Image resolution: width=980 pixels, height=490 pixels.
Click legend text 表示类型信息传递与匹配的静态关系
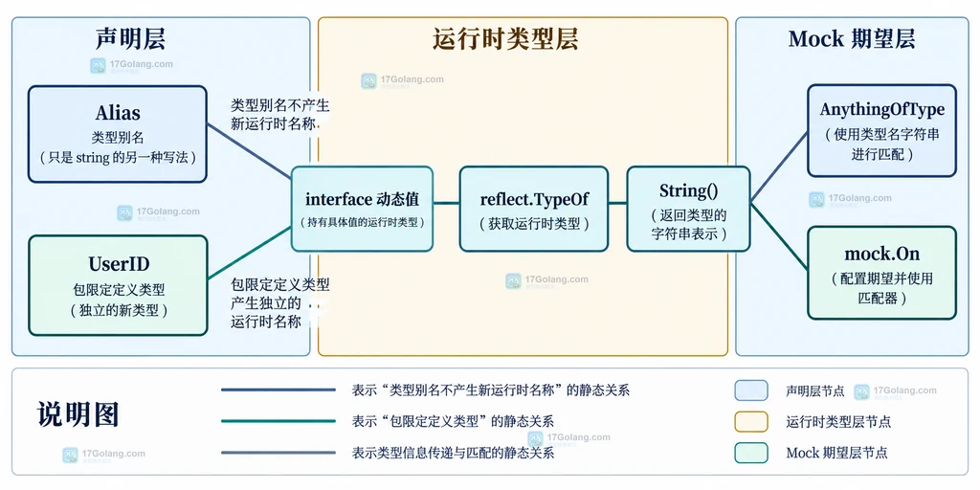point(453,453)
